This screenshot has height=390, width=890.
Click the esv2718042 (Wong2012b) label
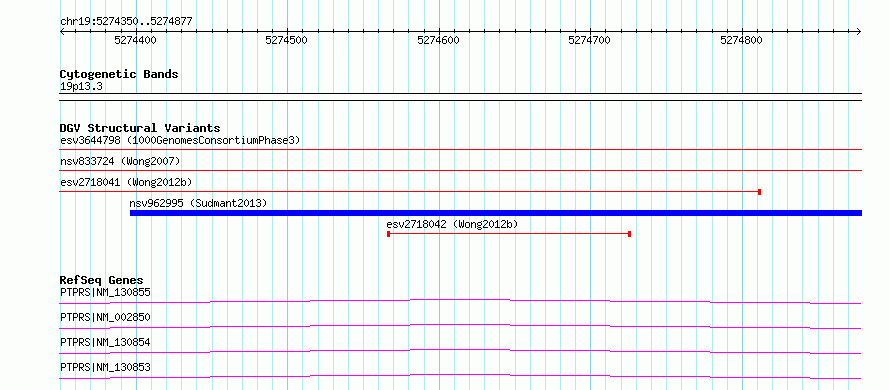point(452,224)
